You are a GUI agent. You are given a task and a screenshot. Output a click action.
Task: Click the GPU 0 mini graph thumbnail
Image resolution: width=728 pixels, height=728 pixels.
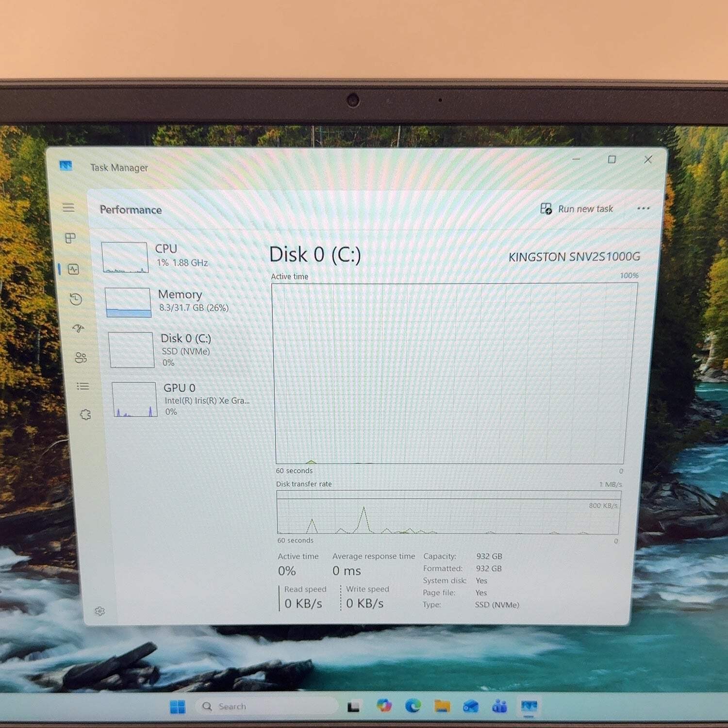134,399
